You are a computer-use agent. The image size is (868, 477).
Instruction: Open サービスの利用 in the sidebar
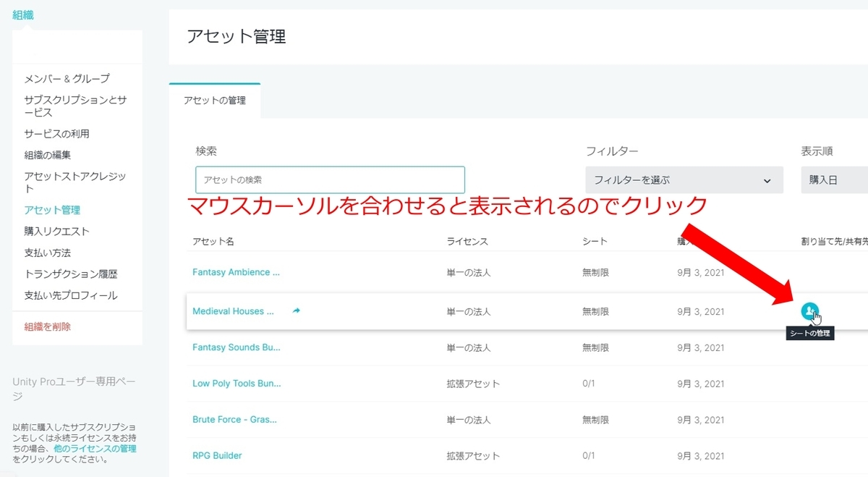tap(56, 134)
